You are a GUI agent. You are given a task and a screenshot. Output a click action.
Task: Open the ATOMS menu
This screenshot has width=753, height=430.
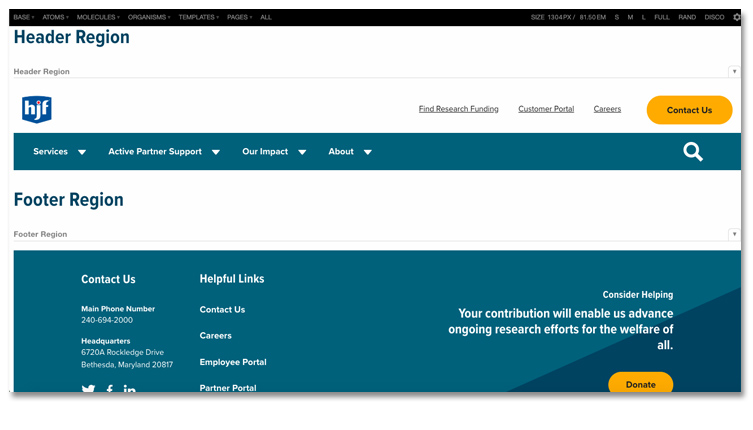tap(55, 17)
